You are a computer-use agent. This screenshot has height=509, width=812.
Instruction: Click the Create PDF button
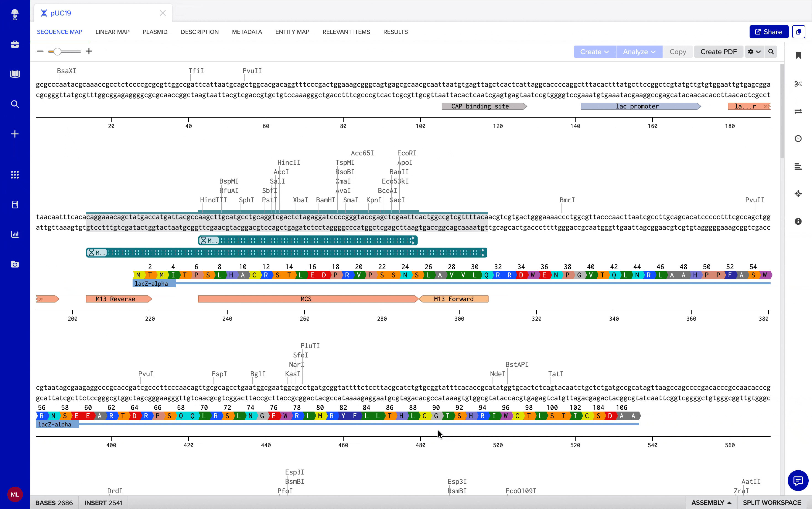[x=718, y=52]
